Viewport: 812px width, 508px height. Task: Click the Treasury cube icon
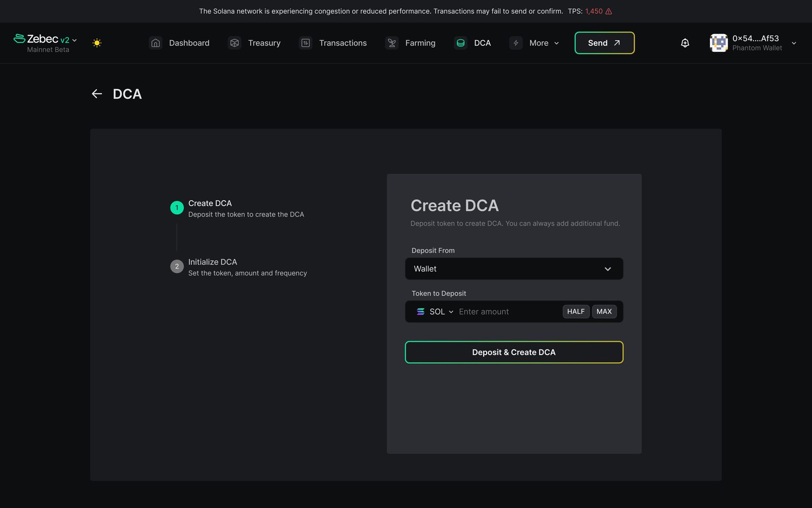[x=234, y=43]
